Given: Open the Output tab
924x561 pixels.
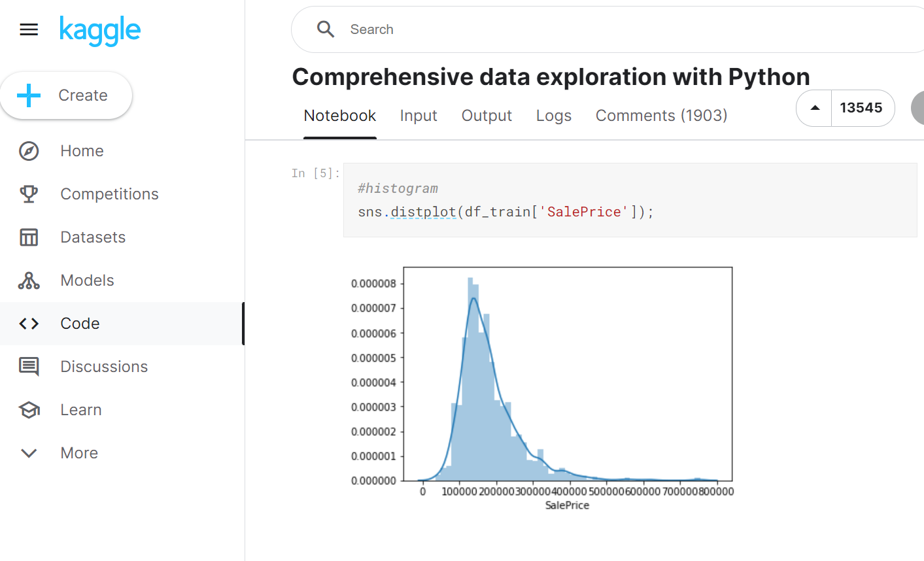Looking at the screenshot, I should point(487,116).
